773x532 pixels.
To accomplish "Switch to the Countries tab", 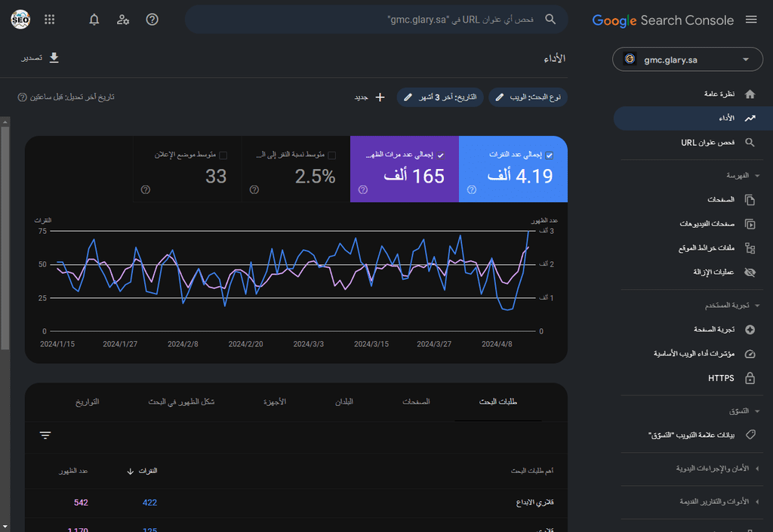I will click(x=344, y=402).
